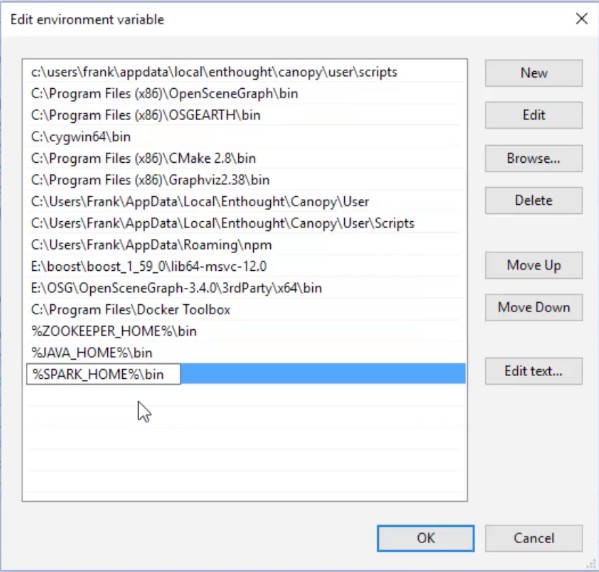Close the dialog with the X icon

click(x=581, y=18)
